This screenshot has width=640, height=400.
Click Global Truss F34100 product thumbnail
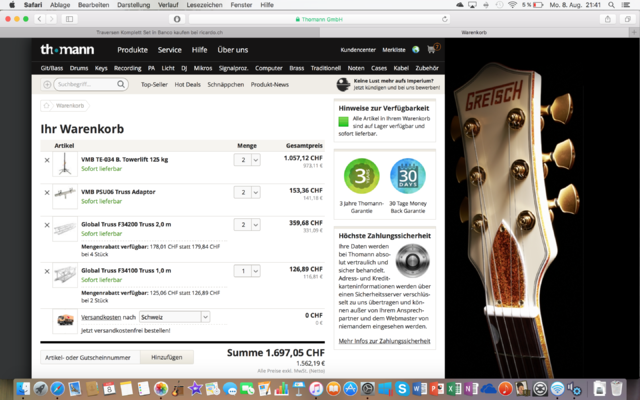click(65, 275)
